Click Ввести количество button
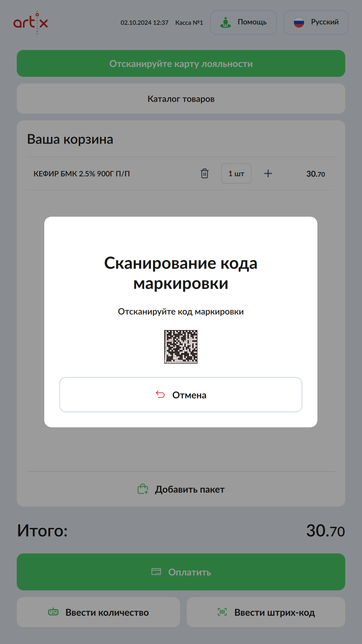The height and width of the screenshot is (644, 362). tap(98, 612)
